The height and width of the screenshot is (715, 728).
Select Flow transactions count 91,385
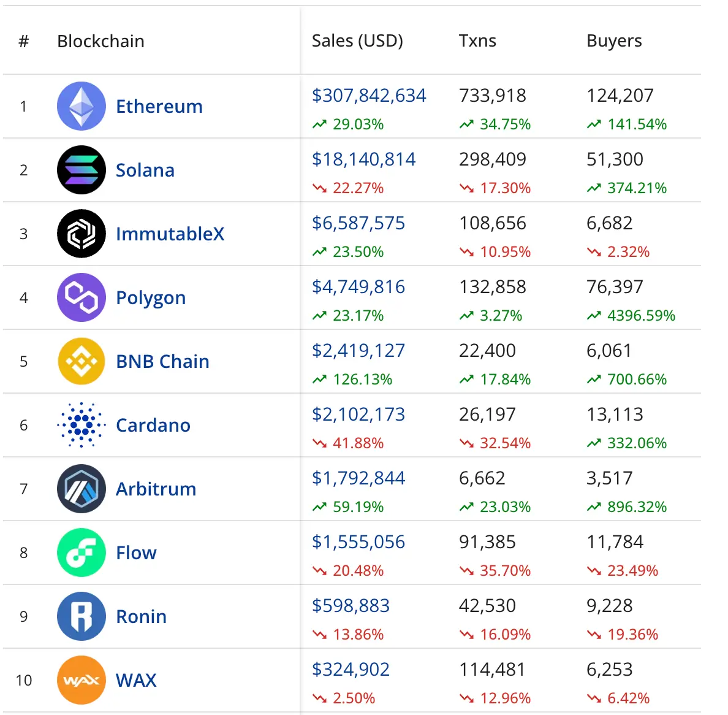tap(488, 541)
